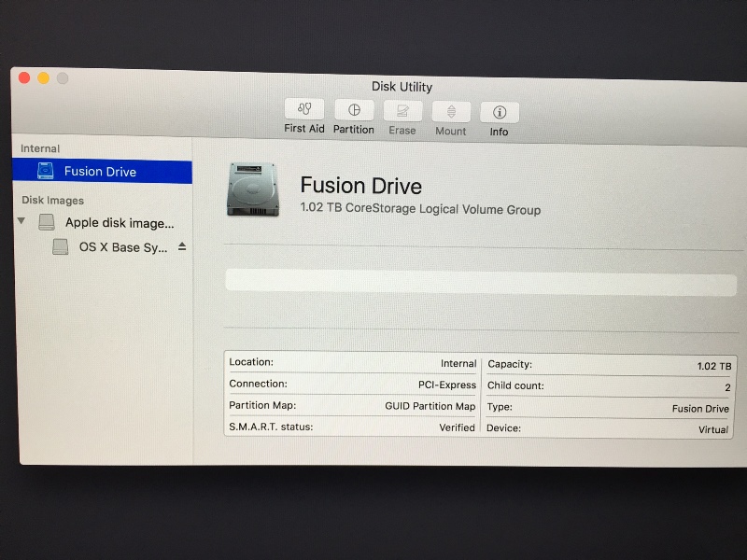This screenshot has width=747, height=560.
Task: Run First Aid from the toolbar
Action: coord(304,109)
